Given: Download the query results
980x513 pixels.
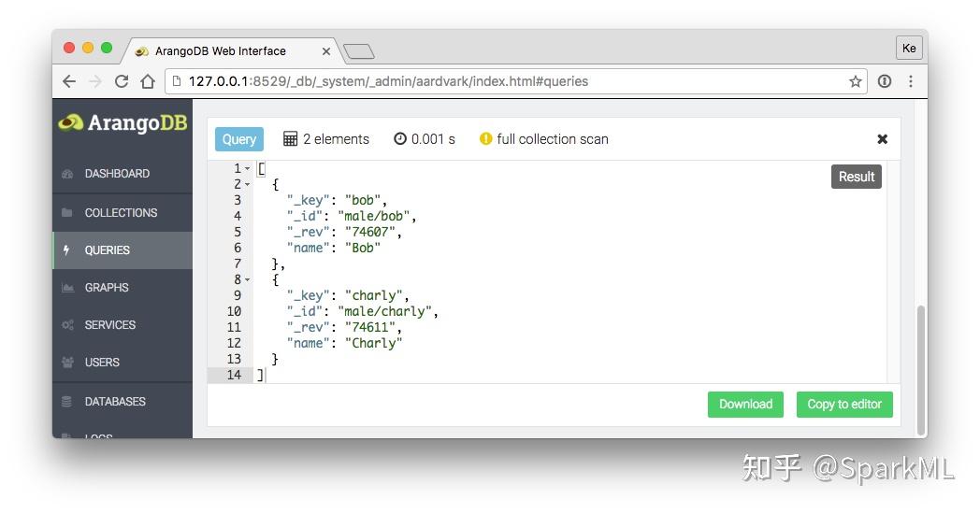Looking at the screenshot, I should 745,405.
